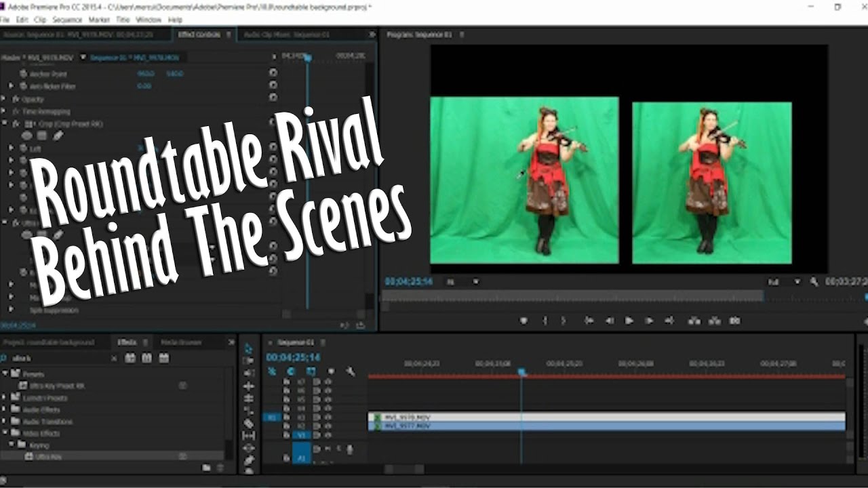Lock track V2
868x488 pixels.
point(286,426)
